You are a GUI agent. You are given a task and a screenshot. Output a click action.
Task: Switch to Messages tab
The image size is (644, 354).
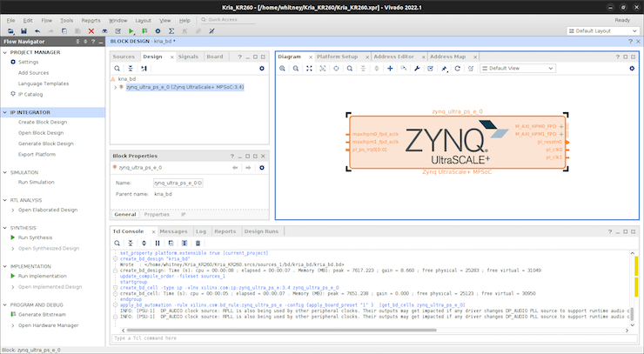click(x=173, y=231)
